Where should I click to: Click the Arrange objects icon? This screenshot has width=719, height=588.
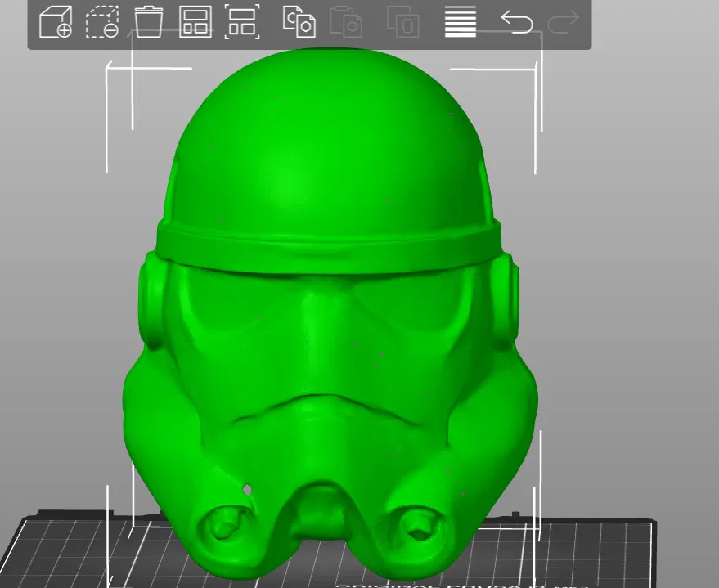point(195,21)
